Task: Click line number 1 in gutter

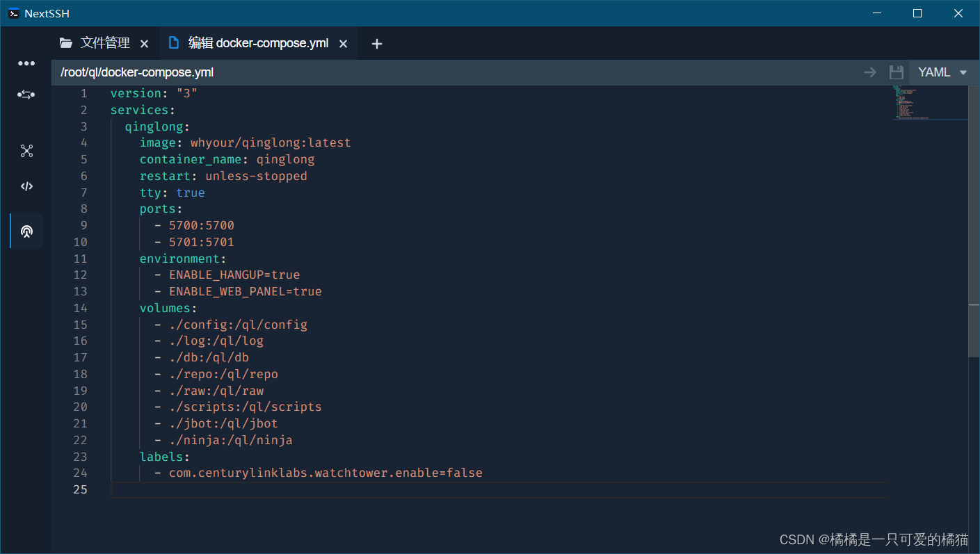Action: (84, 93)
